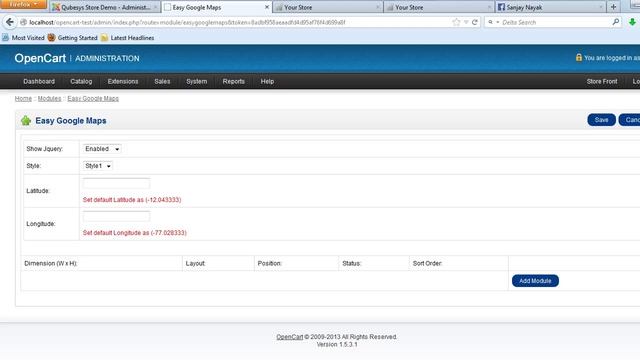
Task: Click the Longitude input field
Action: click(116, 216)
